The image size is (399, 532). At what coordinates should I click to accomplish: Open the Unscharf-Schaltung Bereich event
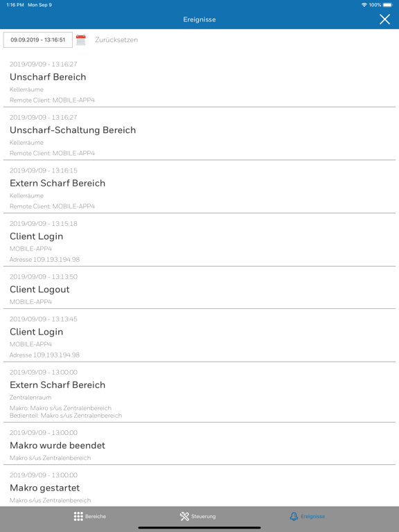point(199,134)
